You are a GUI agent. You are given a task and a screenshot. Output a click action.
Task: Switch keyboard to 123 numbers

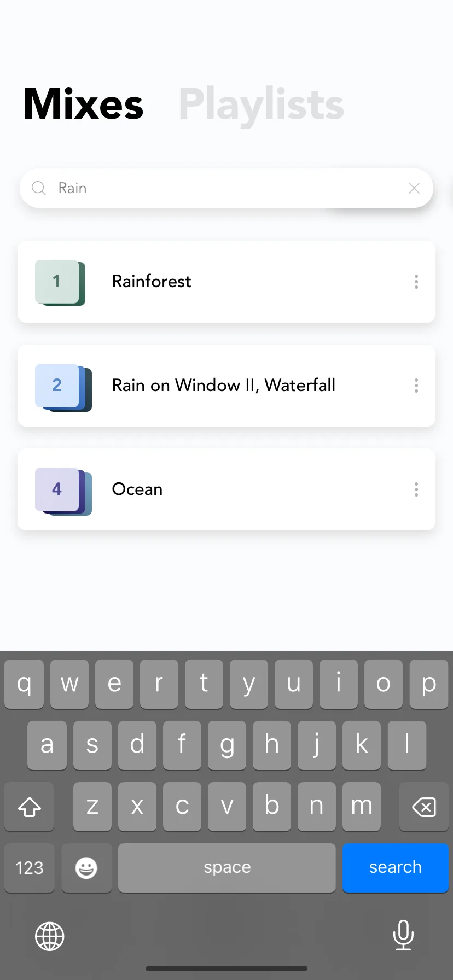30,867
